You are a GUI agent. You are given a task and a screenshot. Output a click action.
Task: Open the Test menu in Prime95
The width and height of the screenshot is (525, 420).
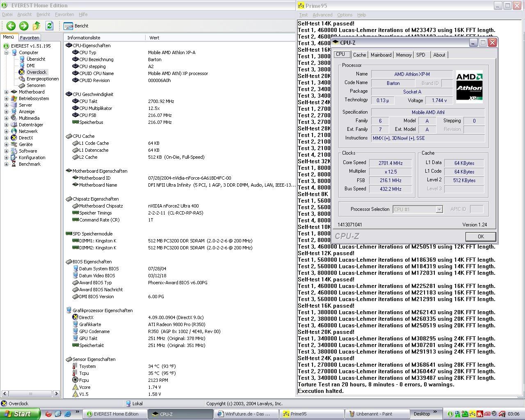303,15
